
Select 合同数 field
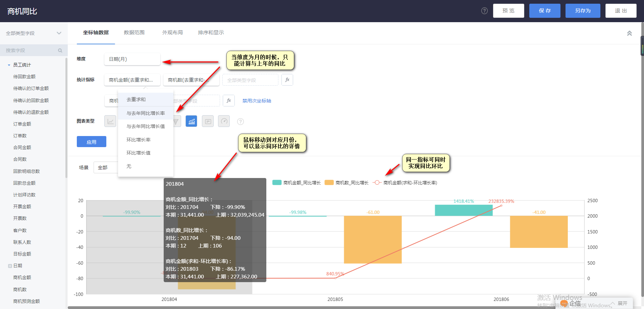pos(20,159)
